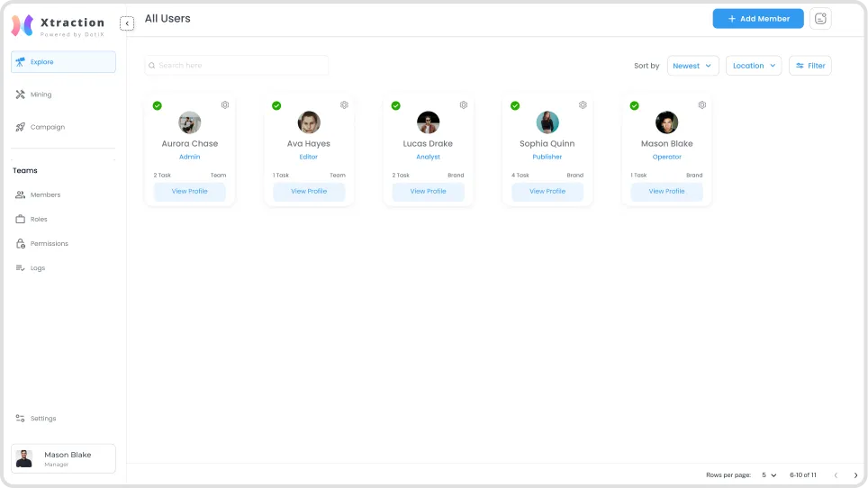Image resolution: width=868 pixels, height=488 pixels.
Task: Open the rows per page dropdown
Action: (x=769, y=475)
